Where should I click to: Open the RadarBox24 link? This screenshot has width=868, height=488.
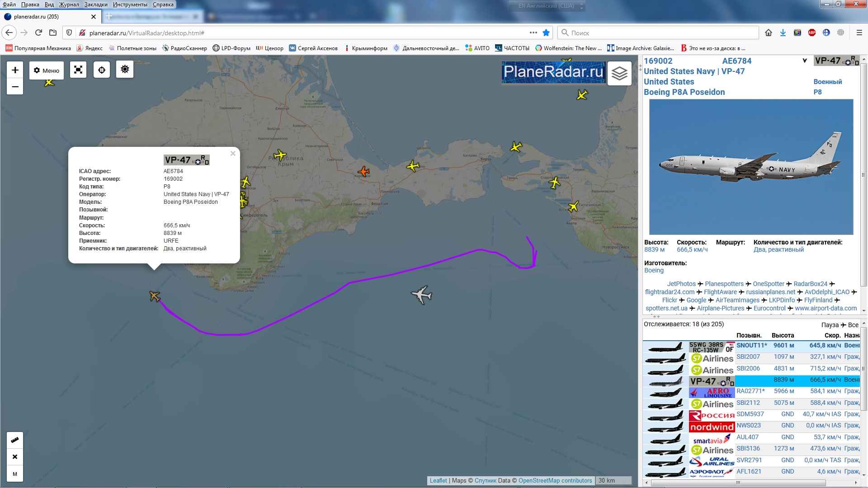coord(810,284)
